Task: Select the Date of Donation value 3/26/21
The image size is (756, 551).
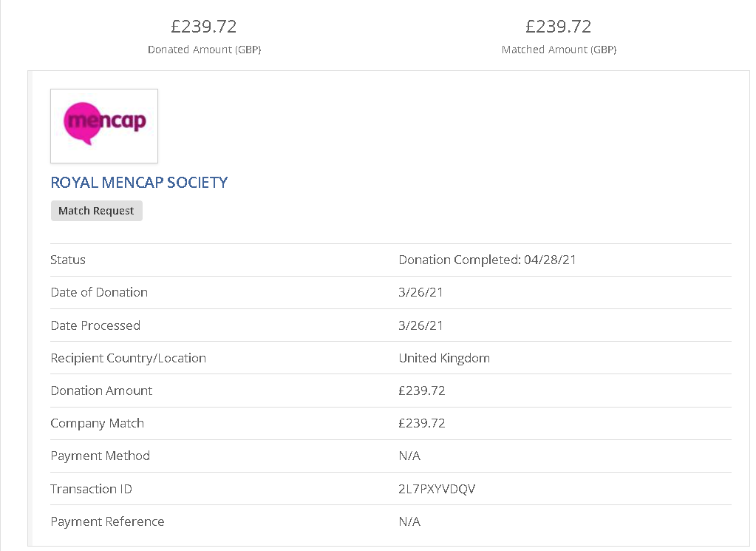Action: coord(420,292)
